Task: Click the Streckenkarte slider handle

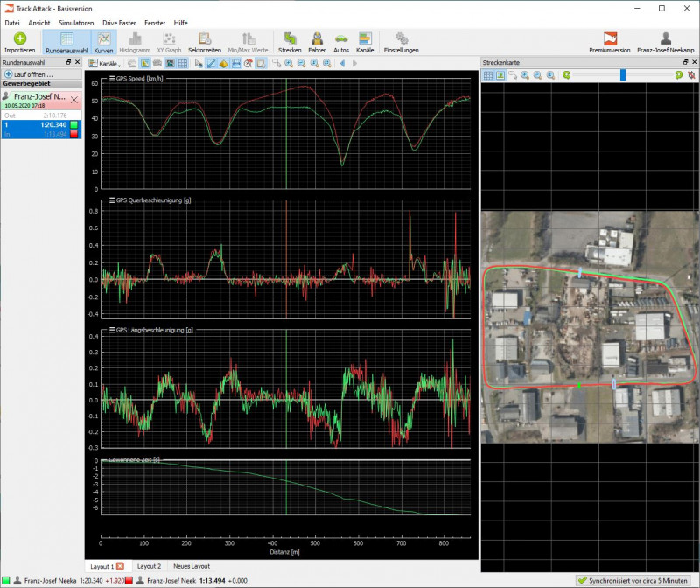Action: 622,75
